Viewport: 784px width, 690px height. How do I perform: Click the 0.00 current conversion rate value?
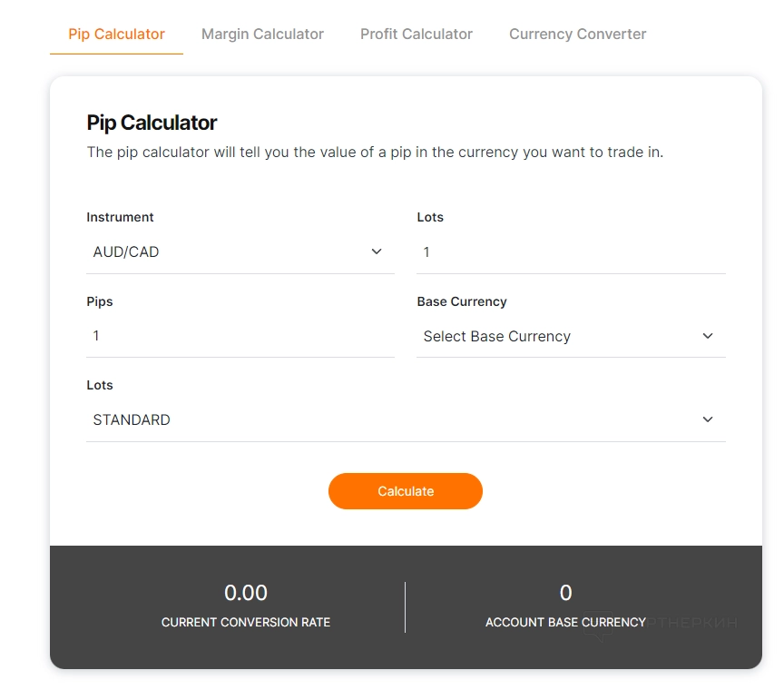246,593
